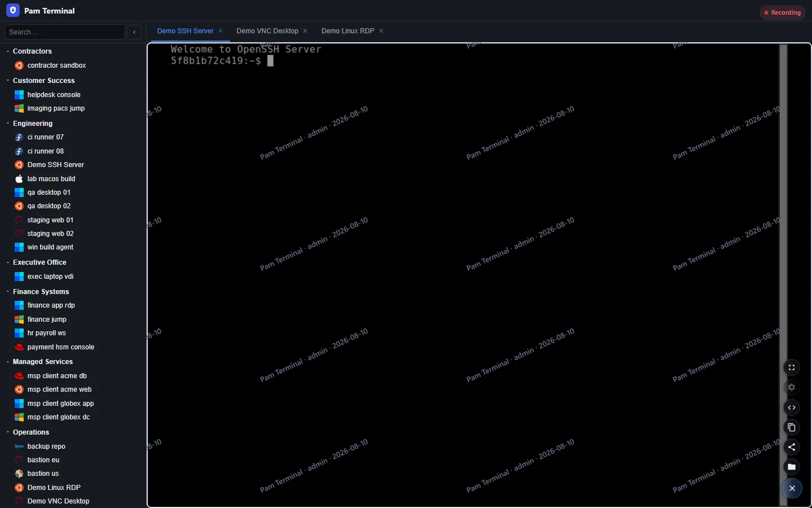Focus the Search input field

[64, 32]
